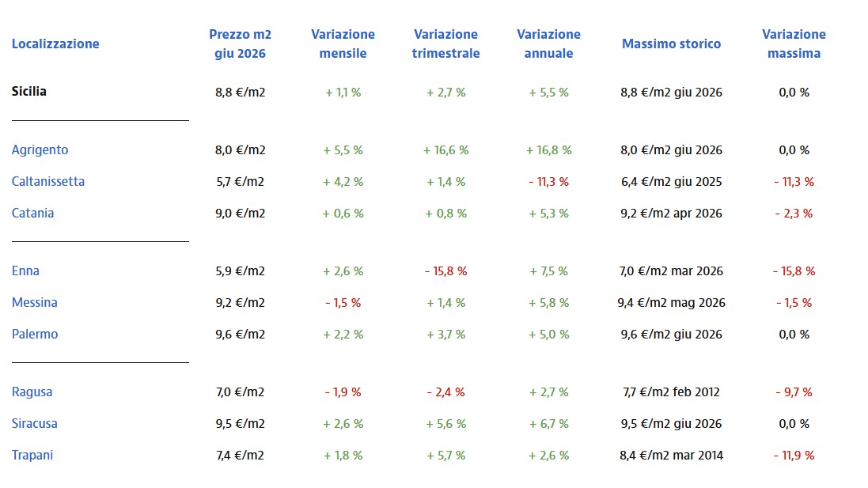Click Enna's - 15,8 % quarterly variation
868x488 pixels.
[x=445, y=271]
